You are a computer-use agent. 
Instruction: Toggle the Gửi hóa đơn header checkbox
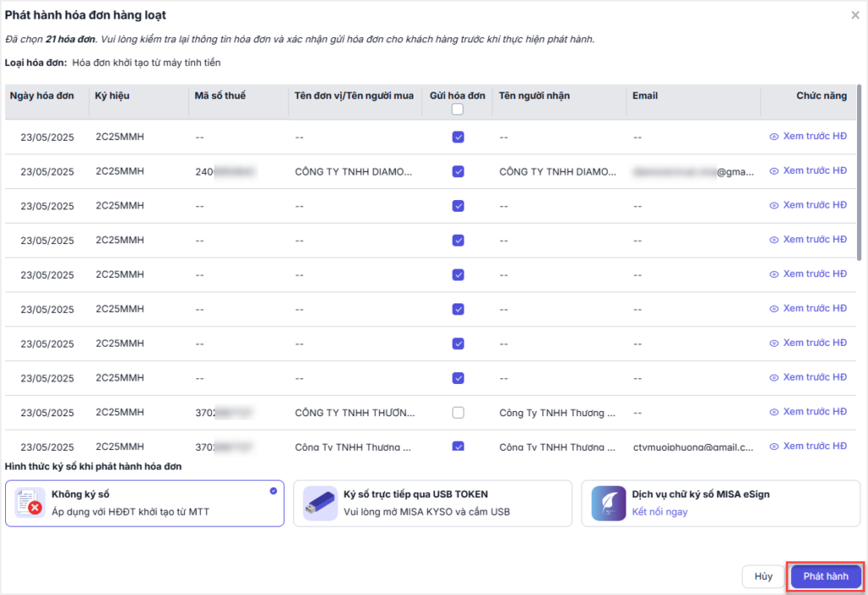(458, 109)
